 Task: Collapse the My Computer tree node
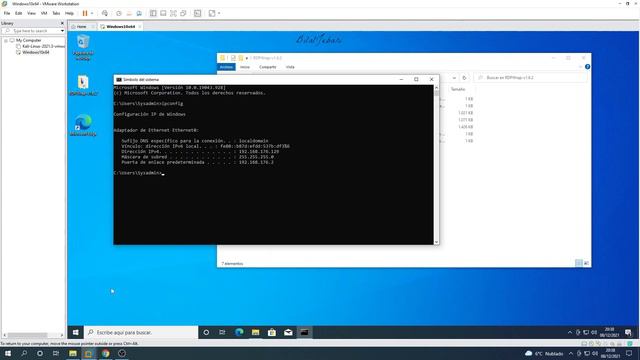[6, 40]
